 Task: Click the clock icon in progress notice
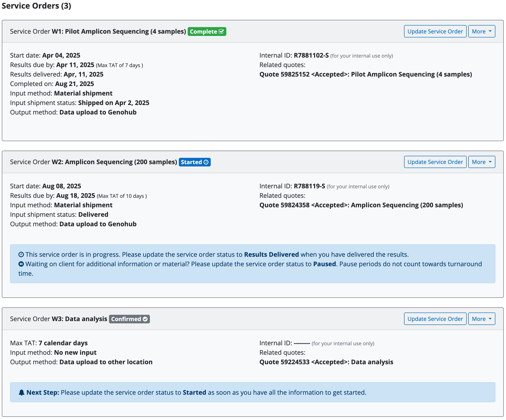coord(21,255)
